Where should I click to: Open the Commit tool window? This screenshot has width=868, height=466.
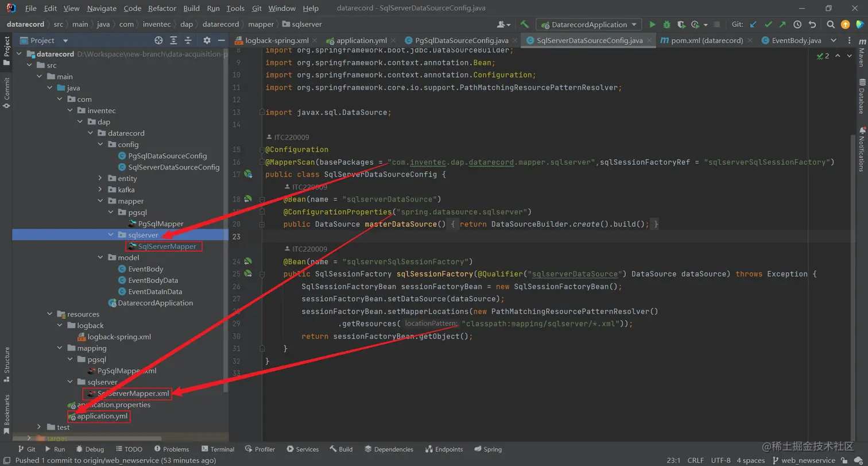(x=7, y=93)
